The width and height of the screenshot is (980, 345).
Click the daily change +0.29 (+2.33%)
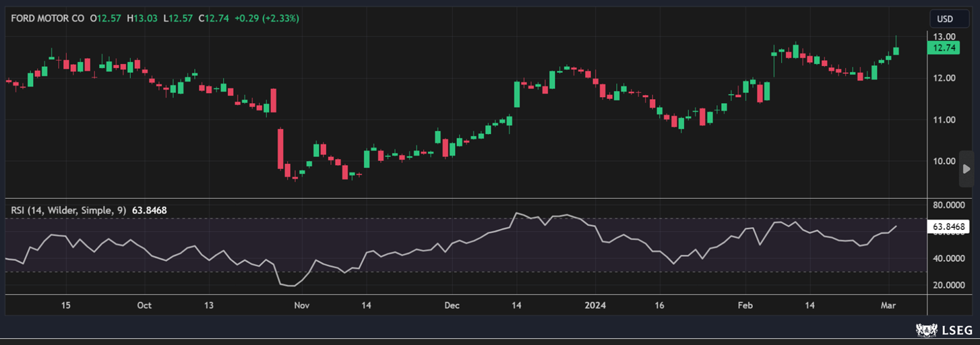click(x=267, y=18)
